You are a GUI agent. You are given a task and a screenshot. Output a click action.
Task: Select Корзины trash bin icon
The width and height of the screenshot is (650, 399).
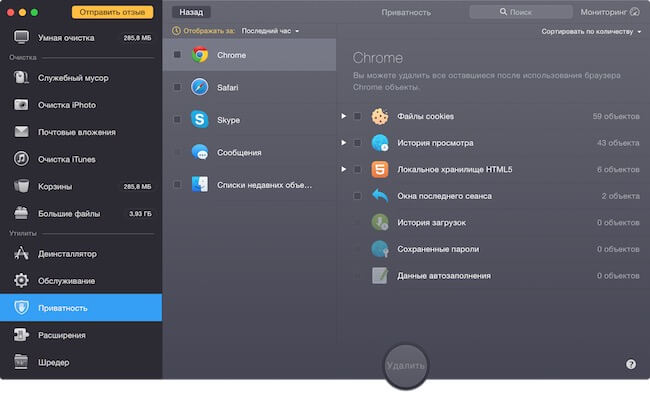(x=21, y=186)
